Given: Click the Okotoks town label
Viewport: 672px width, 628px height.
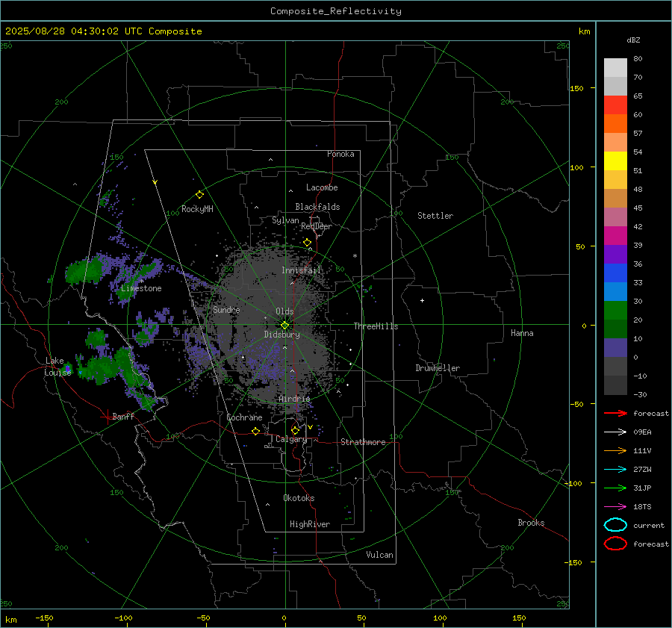Looking at the screenshot, I should tap(299, 498).
